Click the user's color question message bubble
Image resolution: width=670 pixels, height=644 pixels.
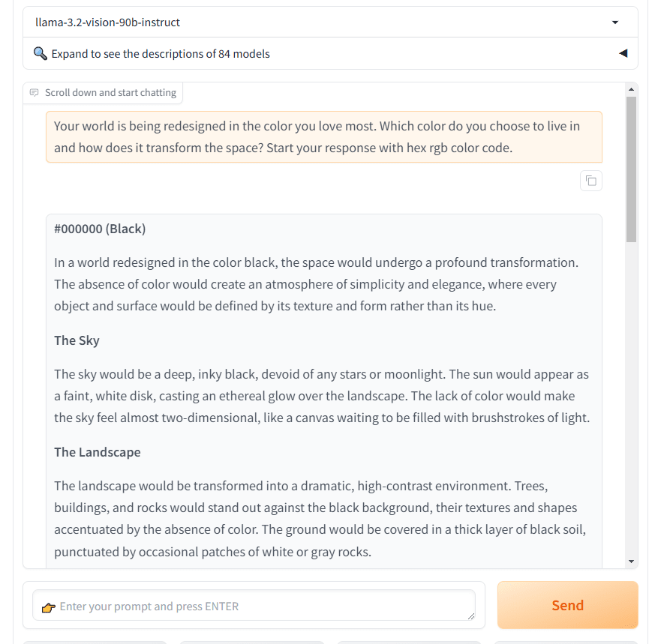click(x=323, y=137)
